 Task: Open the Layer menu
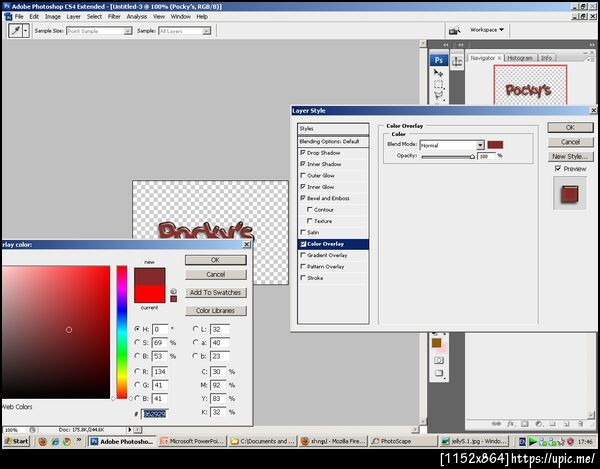tap(73, 16)
